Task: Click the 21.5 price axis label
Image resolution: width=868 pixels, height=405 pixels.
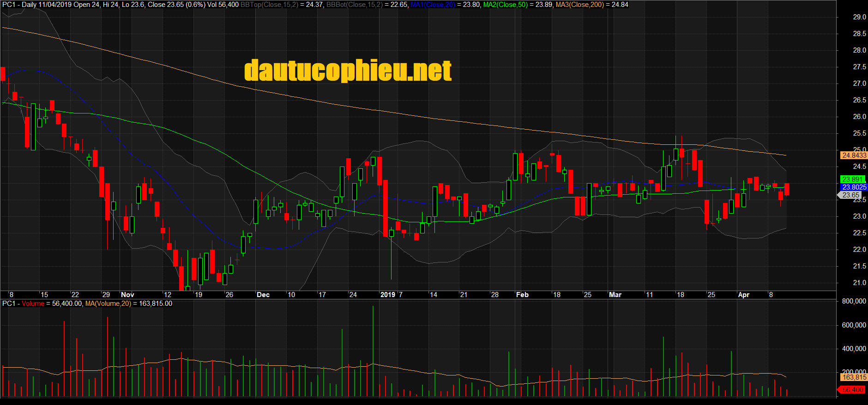Action: point(859,266)
